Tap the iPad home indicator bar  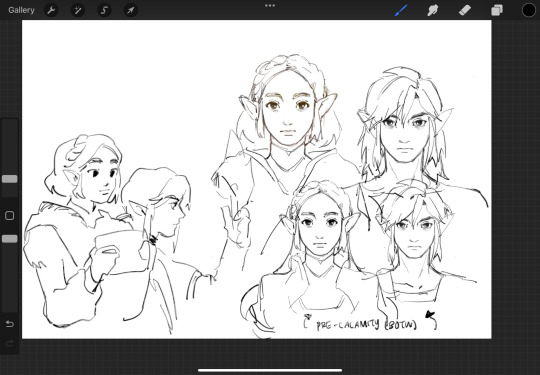(270, 371)
